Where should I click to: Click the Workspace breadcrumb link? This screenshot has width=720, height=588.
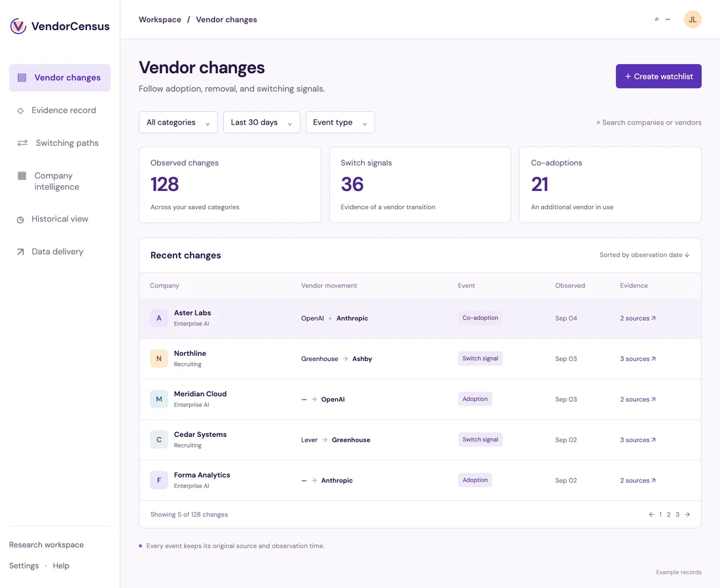[x=160, y=20]
